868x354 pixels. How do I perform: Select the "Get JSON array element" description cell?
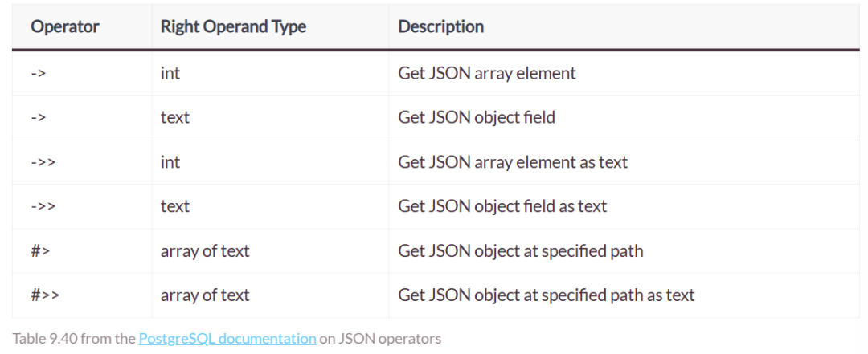point(487,73)
